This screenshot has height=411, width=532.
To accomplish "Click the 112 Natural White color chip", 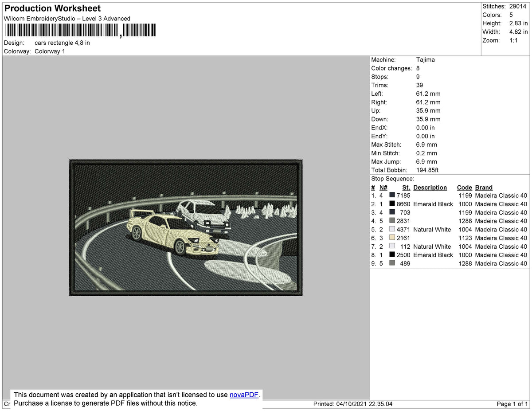I will [x=392, y=247].
